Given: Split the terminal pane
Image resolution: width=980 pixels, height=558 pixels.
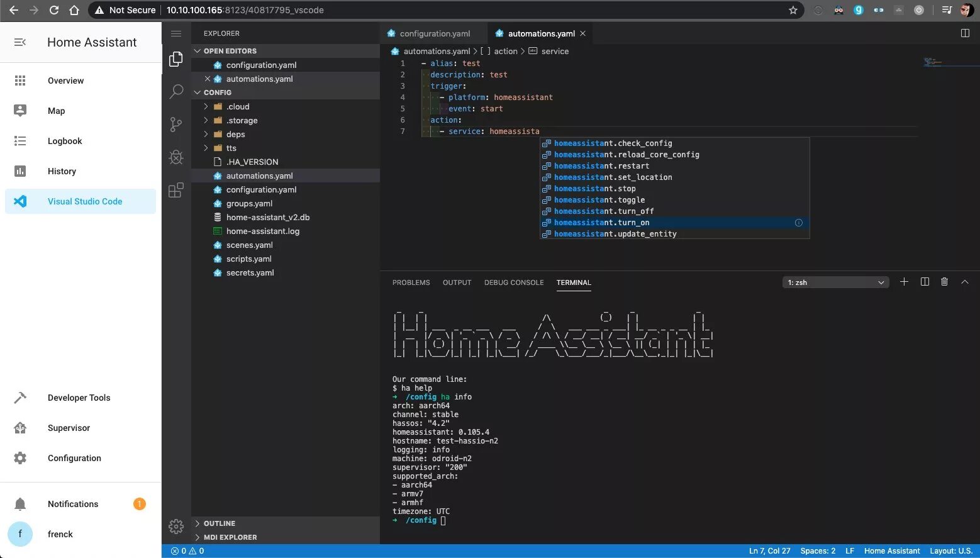Looking at the screenshot, I should [925, 282].
